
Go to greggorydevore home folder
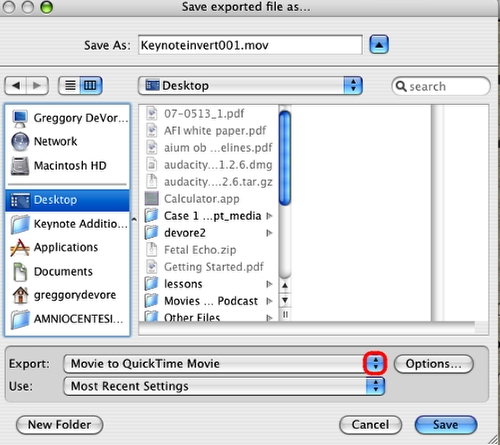(x=67, y=295)
